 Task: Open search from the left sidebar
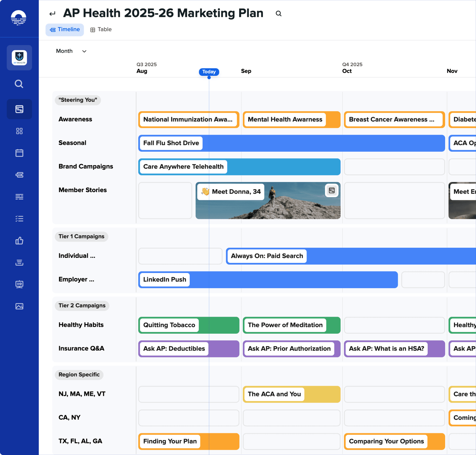[19, 84]
